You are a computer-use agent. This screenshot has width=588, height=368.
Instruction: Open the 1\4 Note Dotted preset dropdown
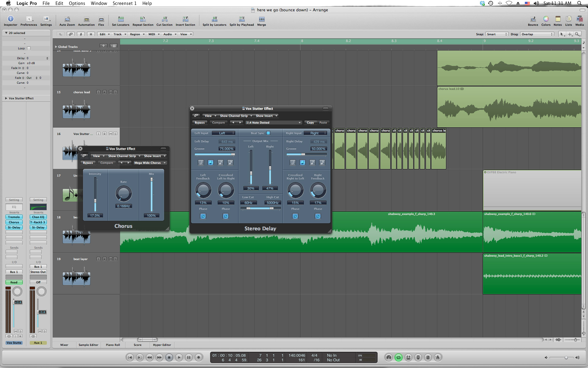(273, 123)
